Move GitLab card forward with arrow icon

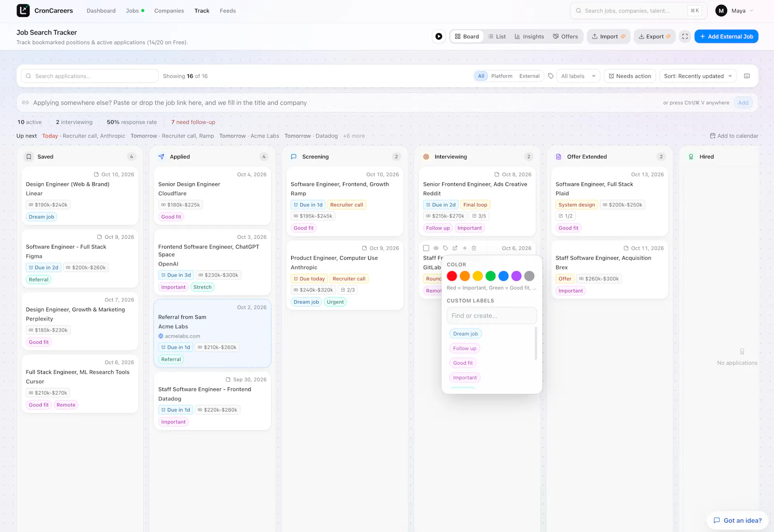pos(464,248)
